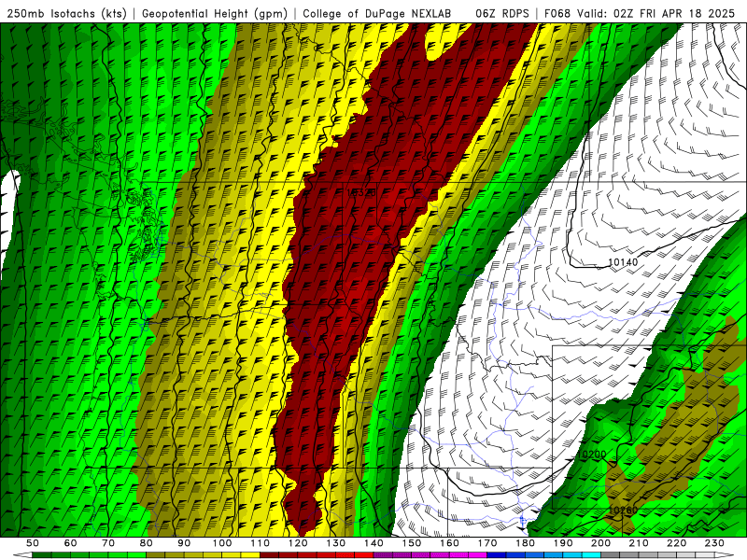Viewport: 747px width, 560px height.
Task: Click the dark maroon swatch just right of 110
Action: 269,555
